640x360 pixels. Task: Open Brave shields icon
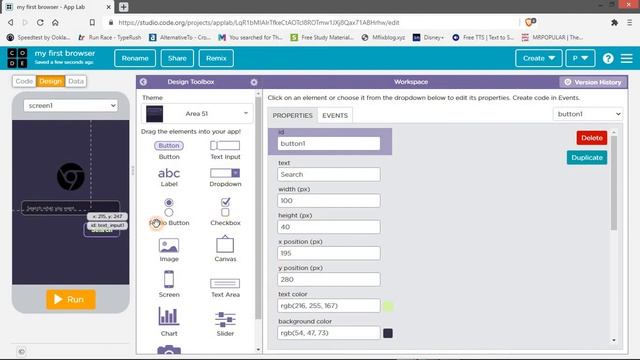click(530, 22)
